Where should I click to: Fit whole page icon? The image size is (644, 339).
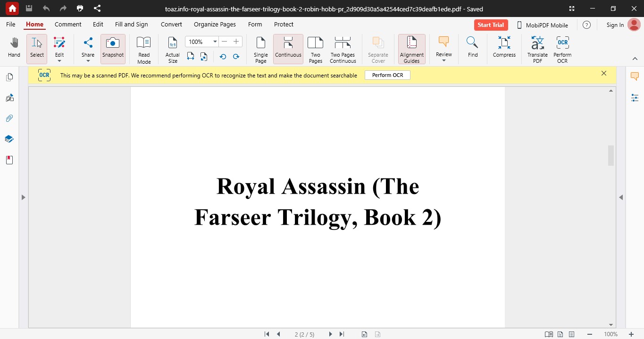coord(204,56)
